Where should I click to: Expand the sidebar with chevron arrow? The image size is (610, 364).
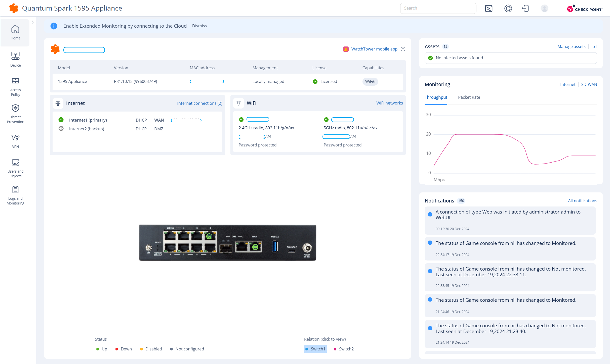33,22
